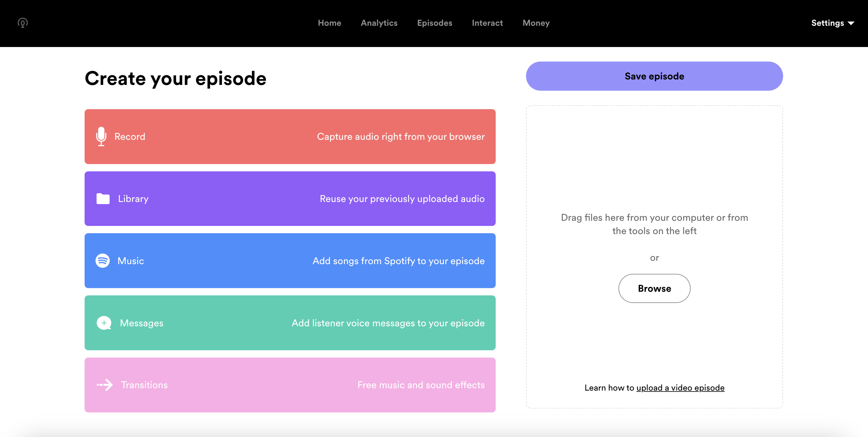
Task: Click the Save episode button
Action: [654, 76]
